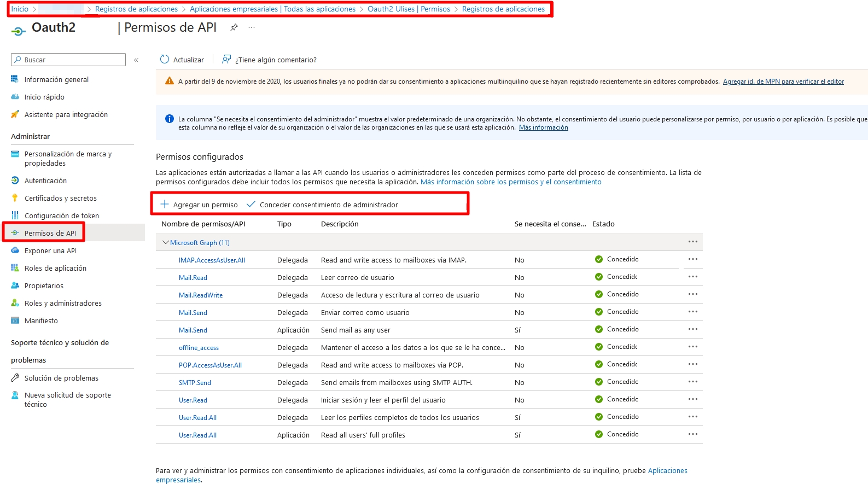
Task: Click the Actualizar refresh icon
Action: (165, 60)
